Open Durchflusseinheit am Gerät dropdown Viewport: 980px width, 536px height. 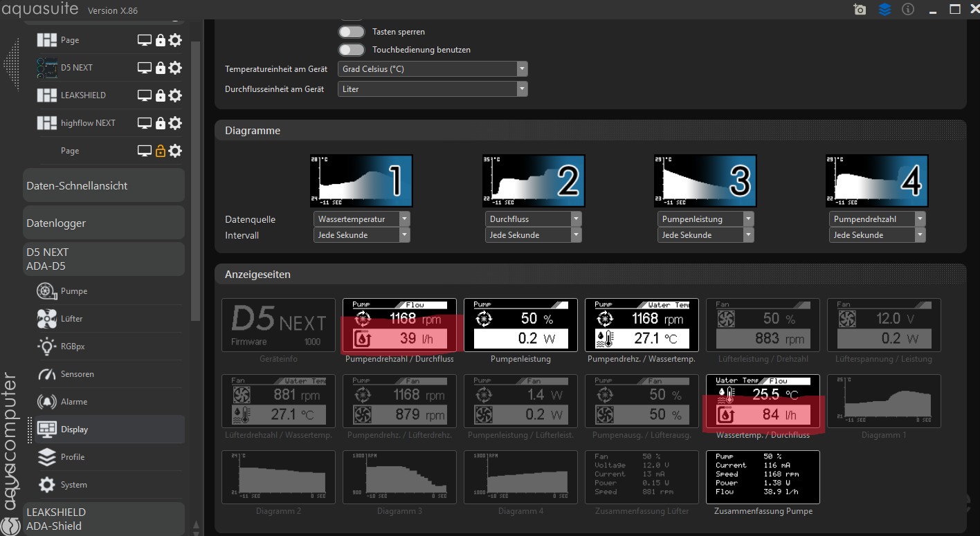[x=433, y=89]
